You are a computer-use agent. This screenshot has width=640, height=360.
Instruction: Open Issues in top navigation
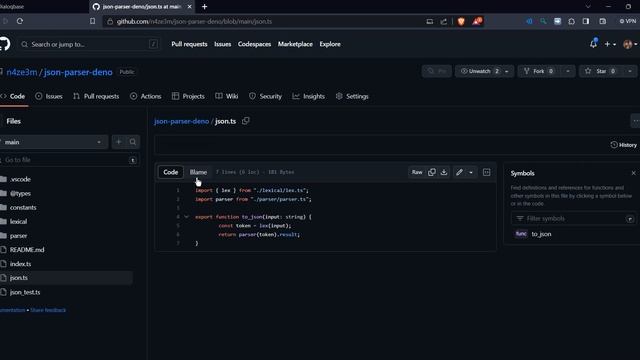[222, 44]
